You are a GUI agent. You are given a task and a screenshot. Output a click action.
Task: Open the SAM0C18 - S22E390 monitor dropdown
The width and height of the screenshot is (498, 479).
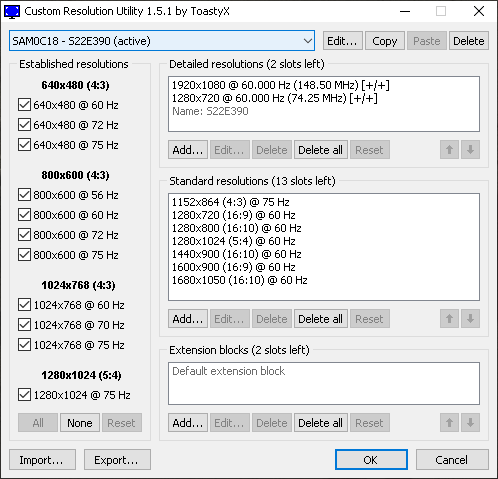click(162, 41)
